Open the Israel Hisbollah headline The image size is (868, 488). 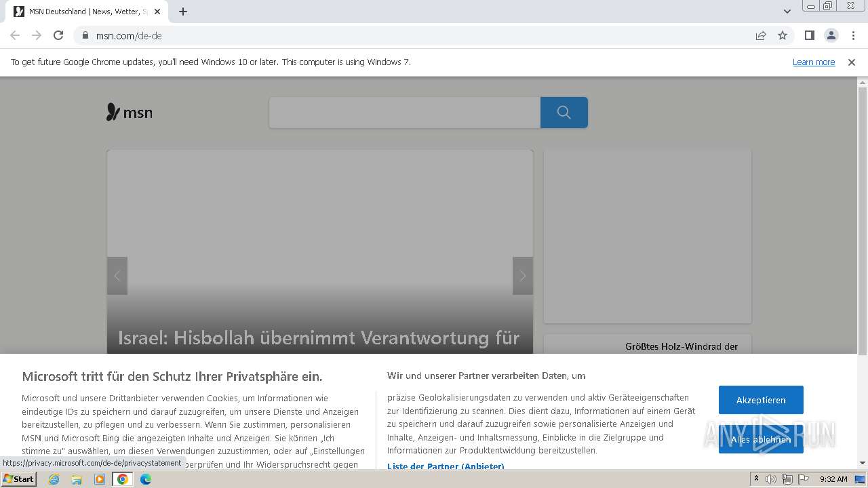pyautogui.click(x=319, y=338)
